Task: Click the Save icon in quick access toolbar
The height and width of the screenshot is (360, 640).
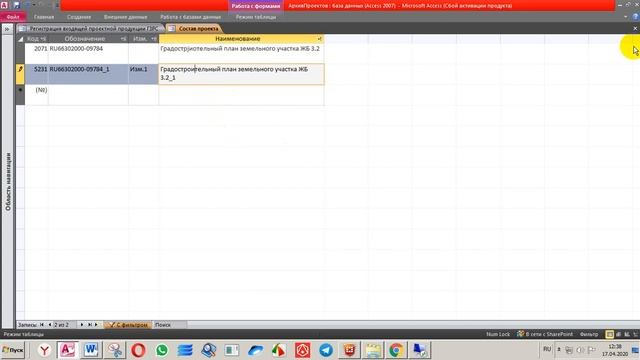Action: 16,5
